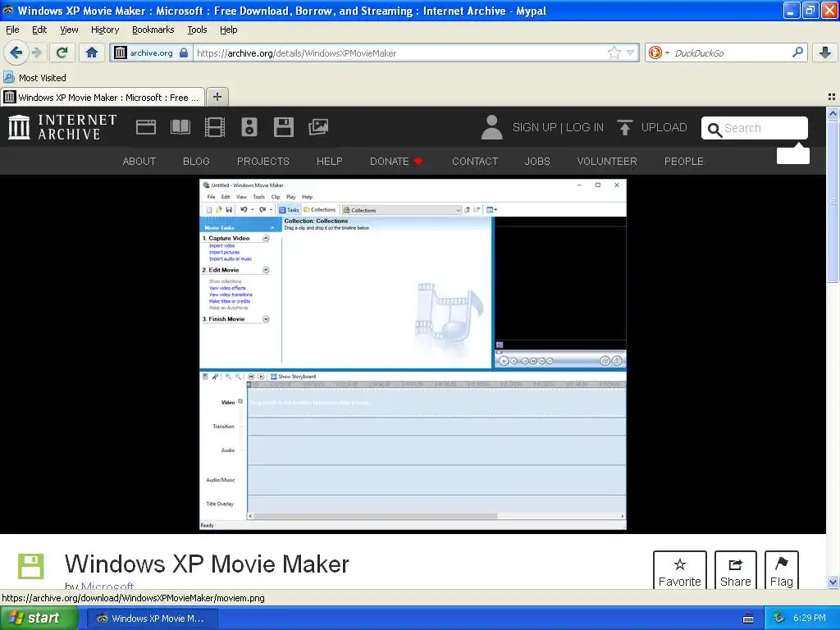Open the Web (Wayback) icon in Archive header
The height and width of the screenshot is (630, 840).
point(146,127)
